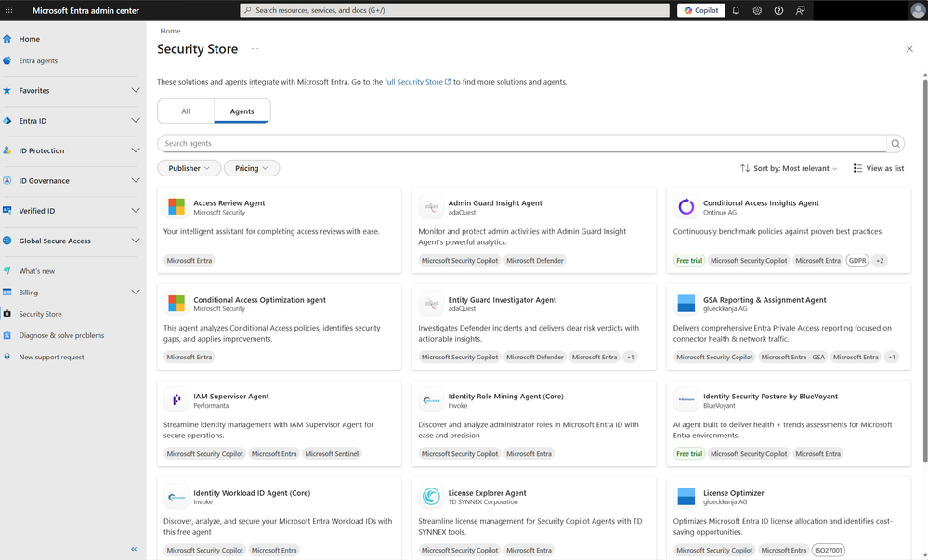
Task: Follow the full Security Store link
Action: (417, 82)
